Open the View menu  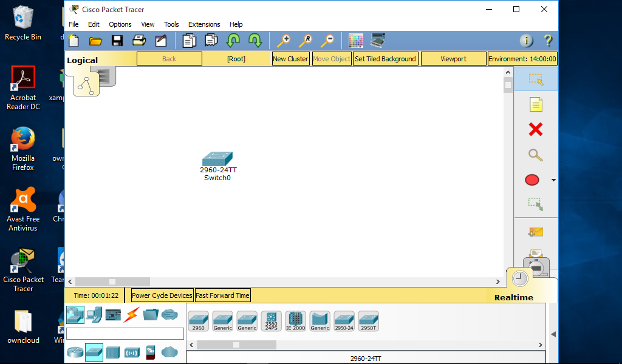[148, 24]
